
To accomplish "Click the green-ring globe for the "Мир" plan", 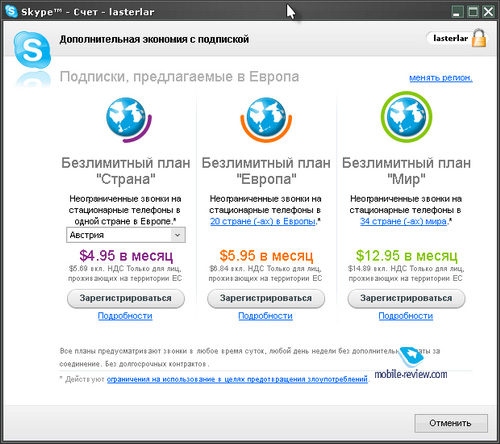I will (406, 117).
